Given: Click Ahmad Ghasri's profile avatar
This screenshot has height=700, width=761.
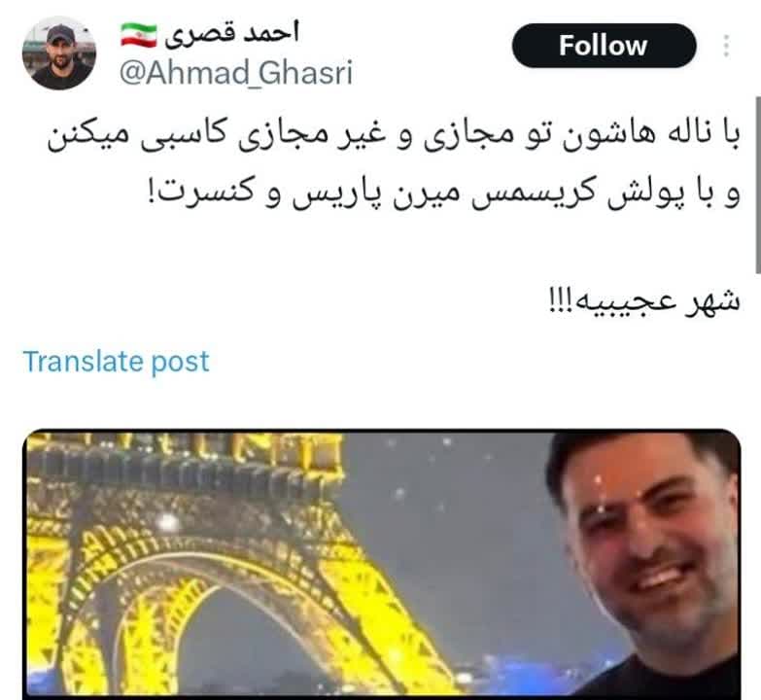Looking at the screenshot, I should (59, 52).
